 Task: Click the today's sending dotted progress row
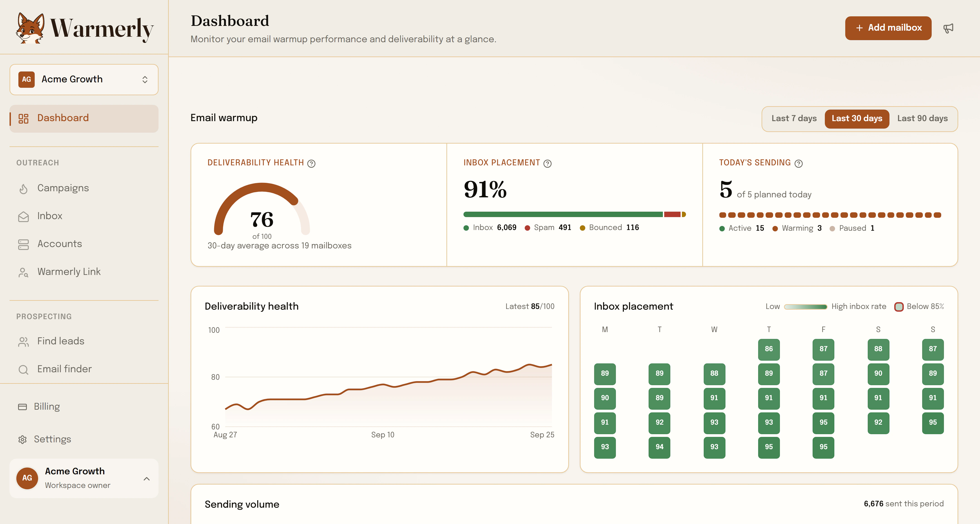(830, 215)
